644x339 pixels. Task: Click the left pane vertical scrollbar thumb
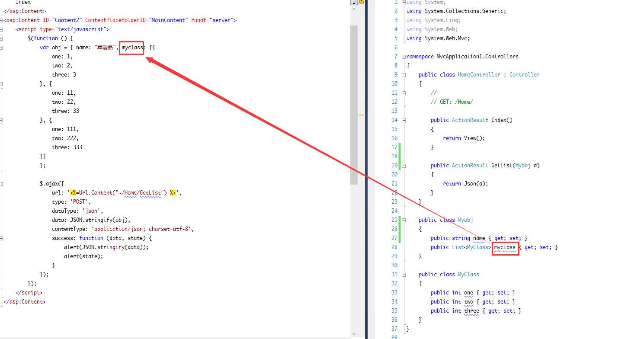pyautogui.click(x=354, y=105)
